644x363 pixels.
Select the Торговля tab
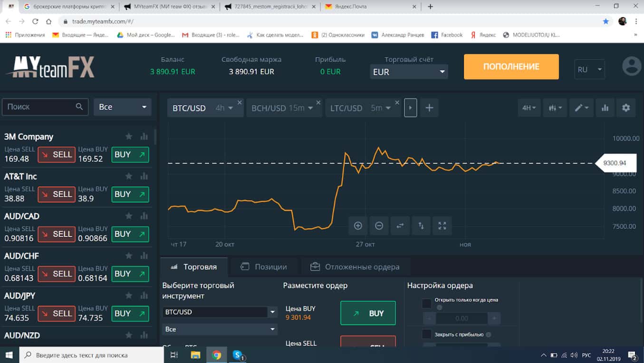pyautogui.click(x=194, y=267)
